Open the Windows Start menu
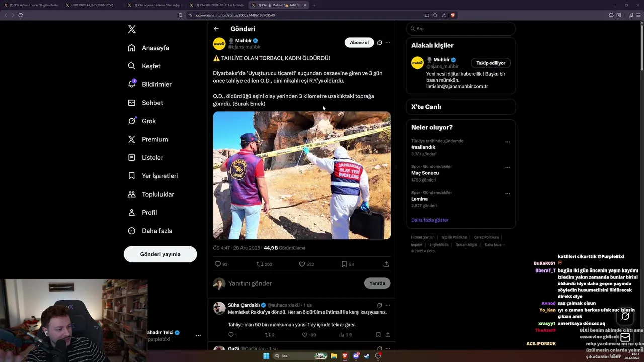This screenshot has height=362, width=644. (x=266, y=356)
